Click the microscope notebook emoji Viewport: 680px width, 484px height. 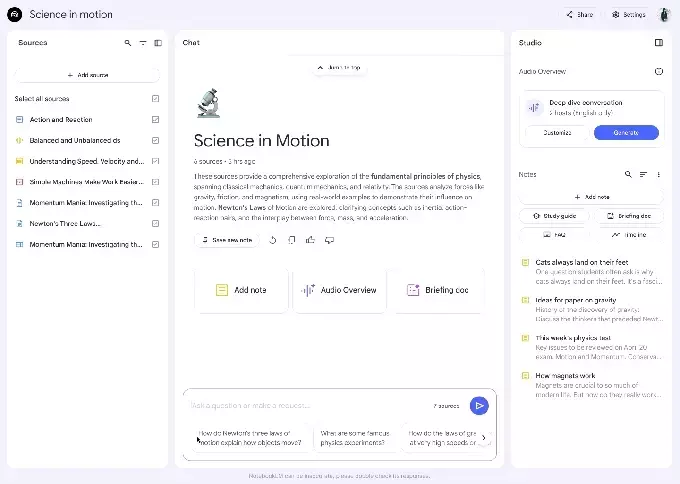(x=209, y=103)
